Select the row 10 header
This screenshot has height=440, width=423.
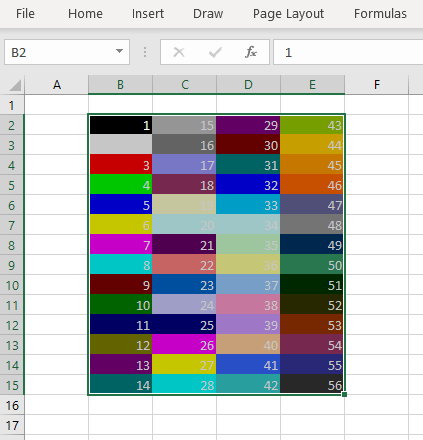point(12,286)
